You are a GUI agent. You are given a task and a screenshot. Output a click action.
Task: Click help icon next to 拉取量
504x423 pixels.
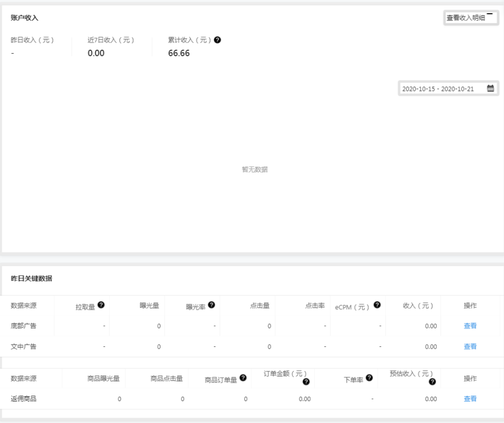tap(101, 305)
